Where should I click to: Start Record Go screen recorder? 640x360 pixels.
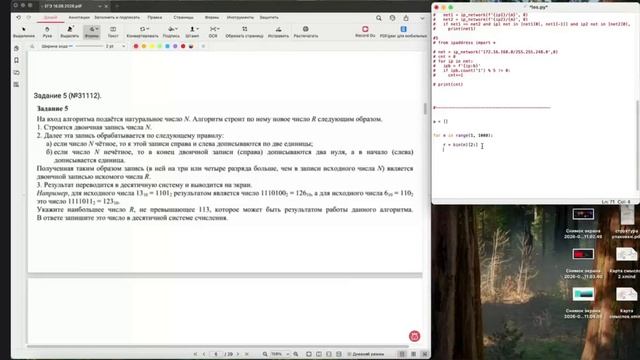coord(365,32)
